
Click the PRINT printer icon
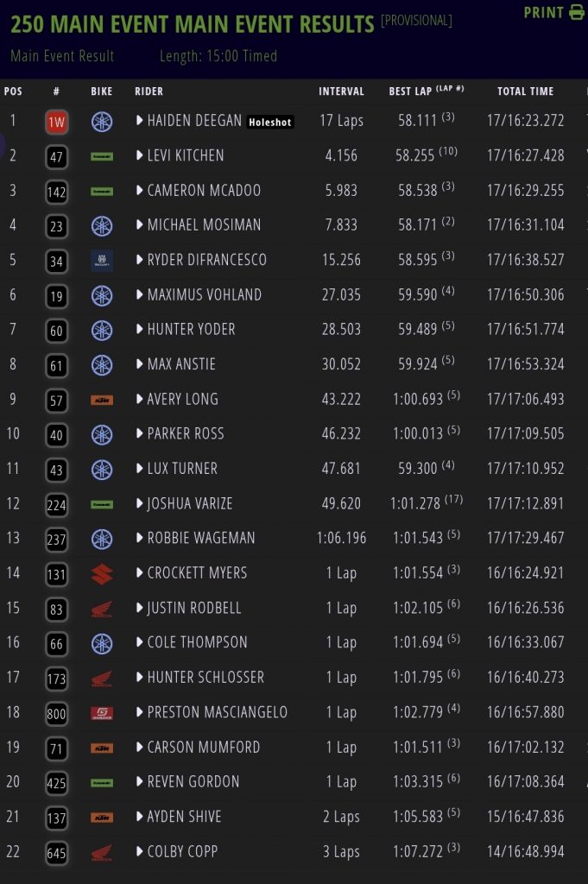coord(577,13)
